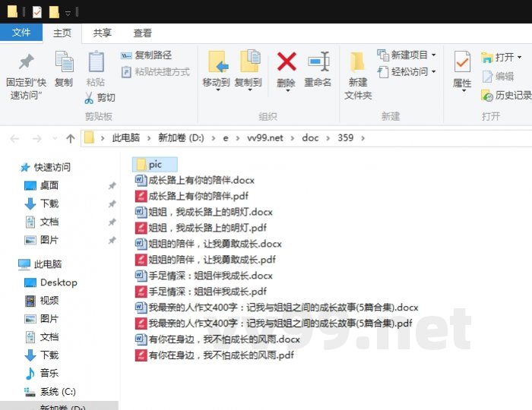This screenshot has height=410, width=532.
Task: Open the Open button dropdown arrow
Action: pyautogui.click(x=519, y=57)
